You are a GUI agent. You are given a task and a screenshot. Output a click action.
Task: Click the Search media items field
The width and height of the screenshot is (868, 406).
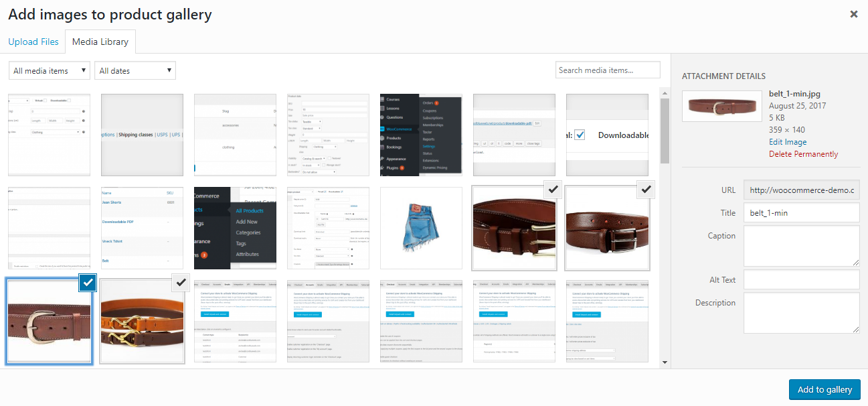coord(608,70)
